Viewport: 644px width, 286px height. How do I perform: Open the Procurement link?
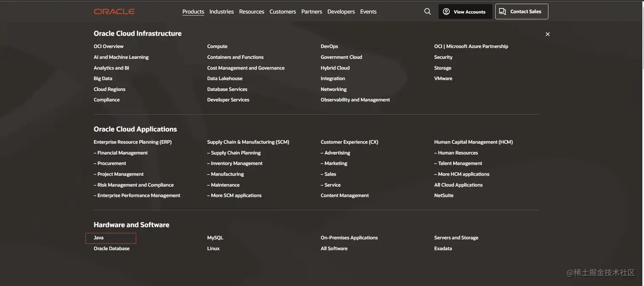110,163
